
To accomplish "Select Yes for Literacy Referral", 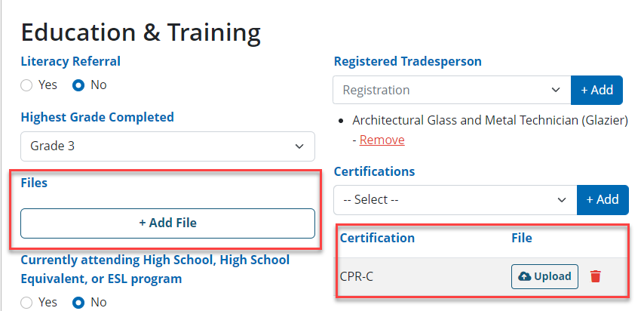I will [26, 85].
